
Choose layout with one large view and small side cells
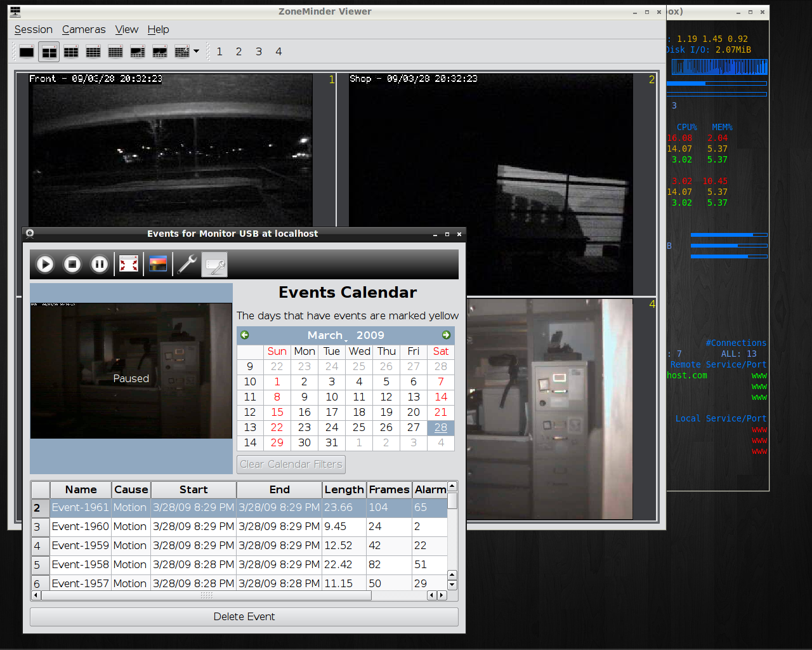[x=138, y=52]
